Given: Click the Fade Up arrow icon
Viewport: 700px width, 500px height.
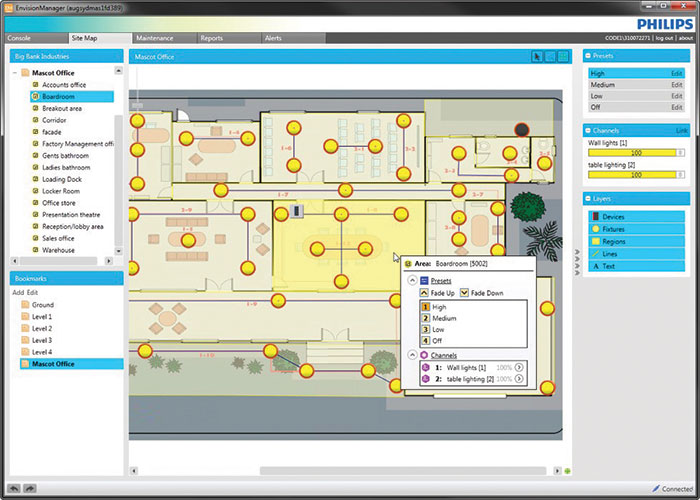Looking at the screenshot, I should pos(424,293).
